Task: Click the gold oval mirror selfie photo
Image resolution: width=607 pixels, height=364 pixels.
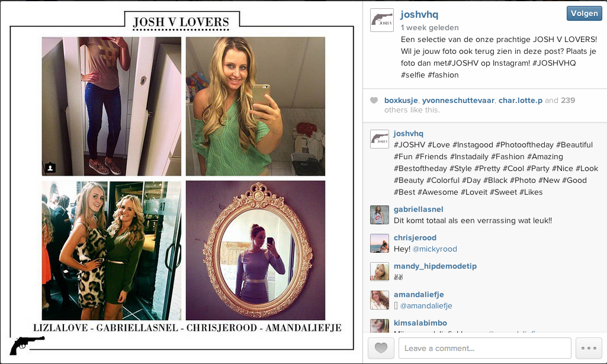Action: 255,251
